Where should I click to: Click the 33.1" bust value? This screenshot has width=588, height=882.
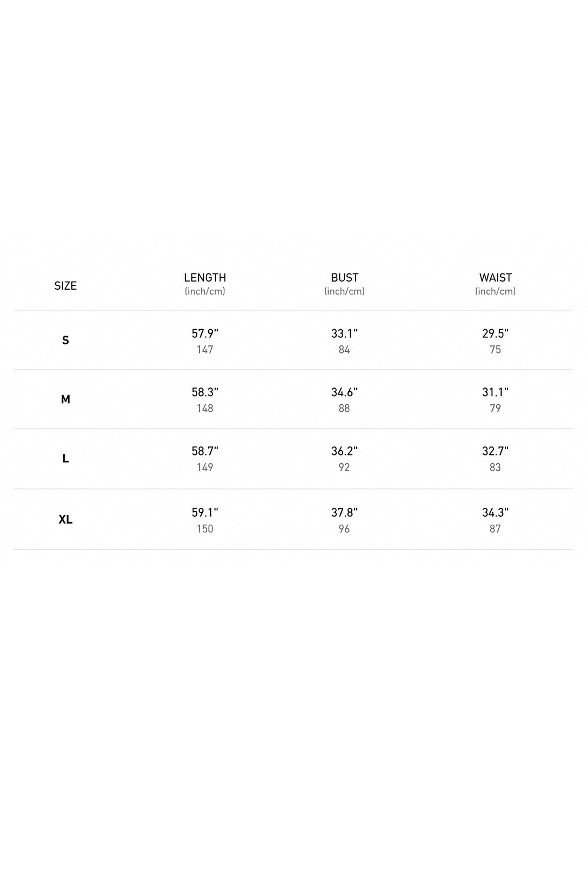tap(344, 333)
